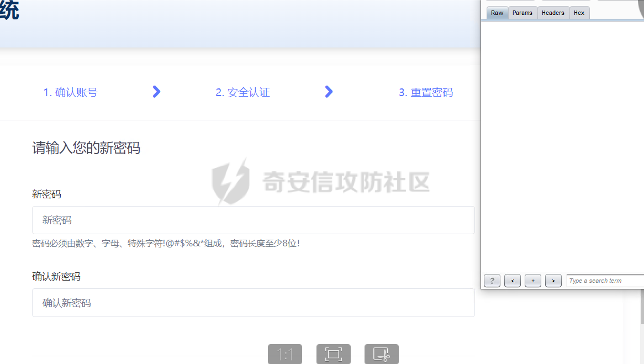The image size is (644, 364).
Task: Select step 3. 重置密码
Action: [x=426, y=92]
